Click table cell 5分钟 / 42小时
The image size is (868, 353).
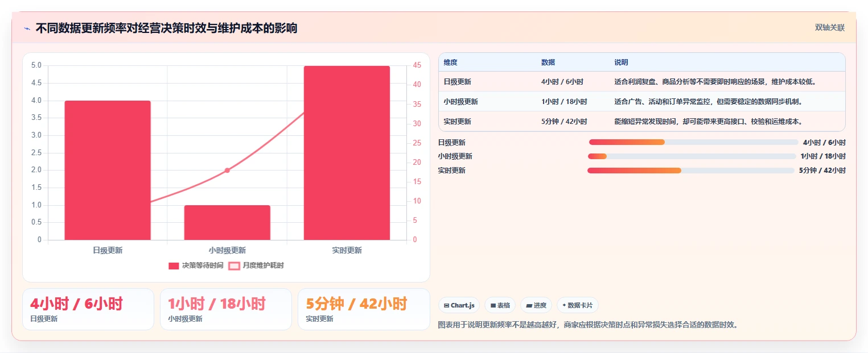(x=563, y=122)
